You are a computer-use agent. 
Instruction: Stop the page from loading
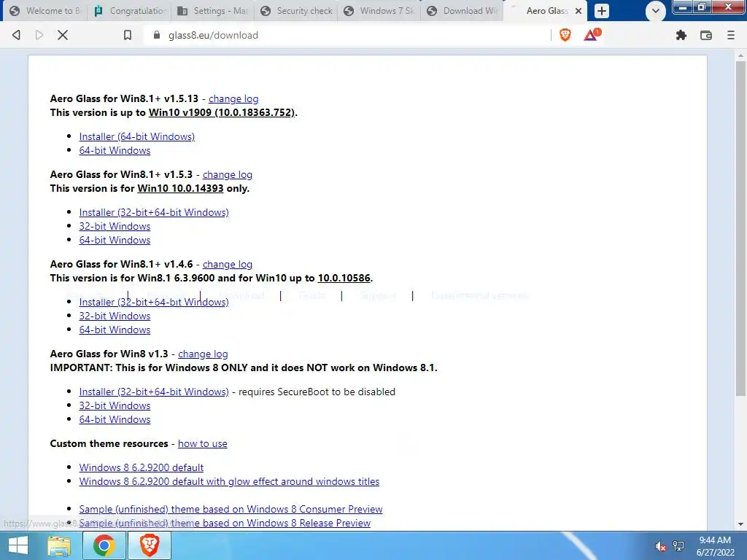63,35
